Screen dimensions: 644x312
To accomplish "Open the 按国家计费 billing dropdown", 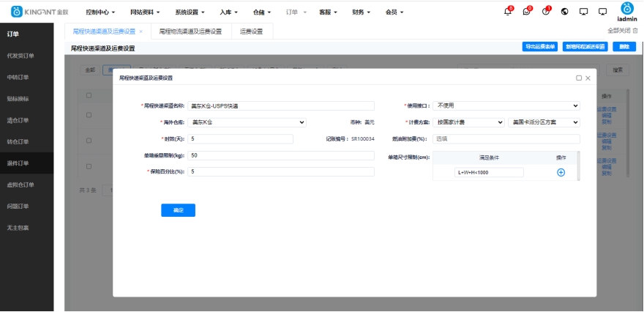I will [468, 122].
